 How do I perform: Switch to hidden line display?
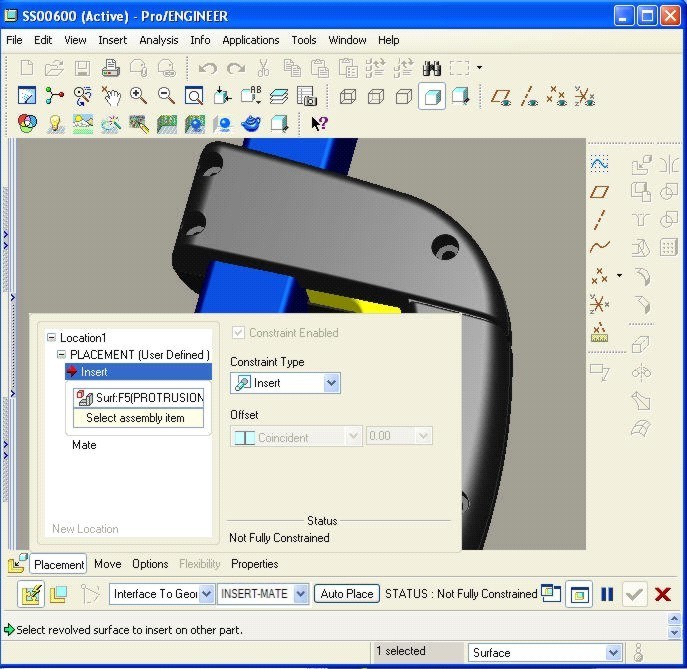(376, 96)
